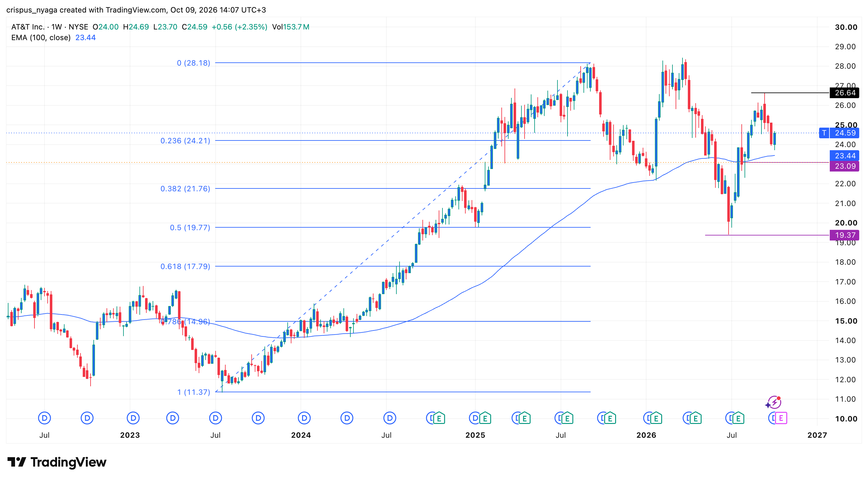Click the Fibonacci label 0.236 (24.21)
The width and height of the screenshot is (868, 481).
(x=185, y=140)
